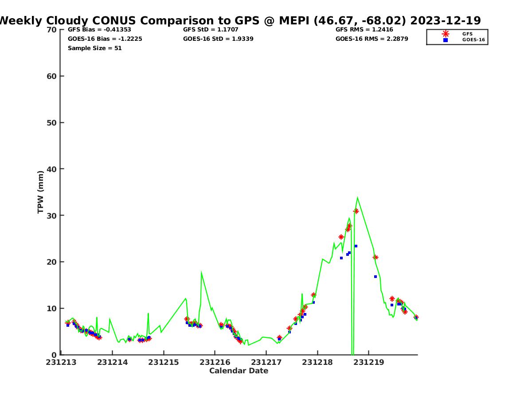Click the 70 y-axis tick label

pyautogui.click(x=52, y=30)
